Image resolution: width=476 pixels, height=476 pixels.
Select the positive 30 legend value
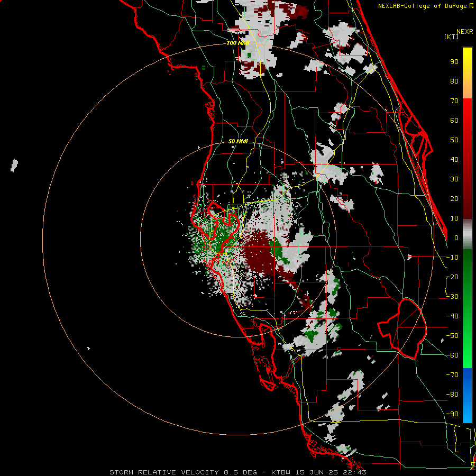(x=454, y=179)
